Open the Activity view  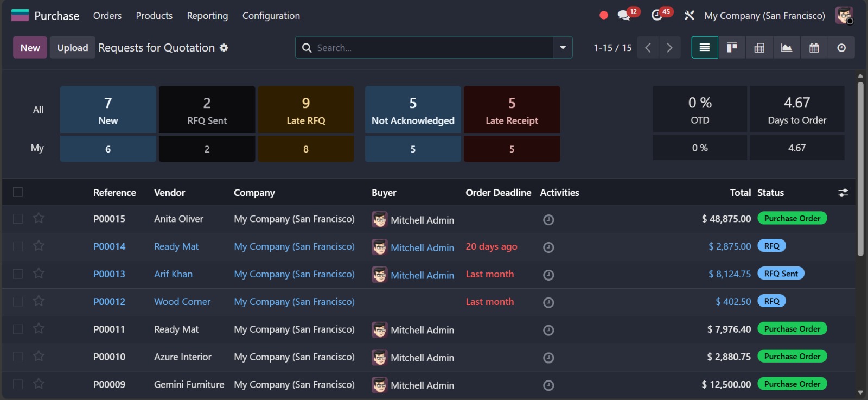tap(841, 48)
